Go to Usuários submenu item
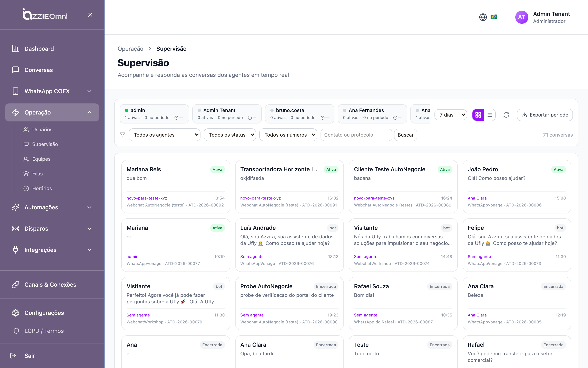The height and width of the screenshot is (368, 588). pyautogui.click(x=42, y=129)
